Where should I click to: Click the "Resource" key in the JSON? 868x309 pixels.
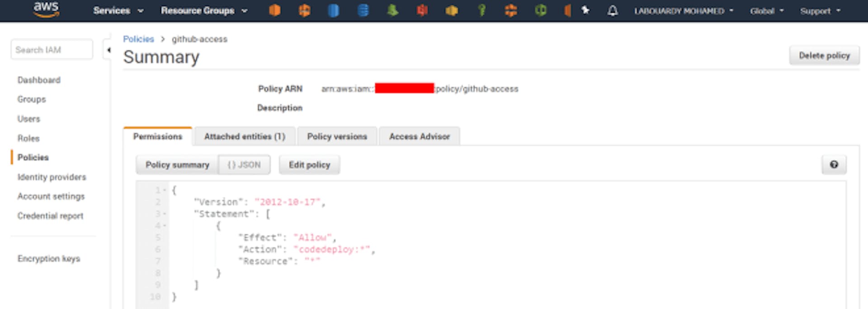click(265, 261)
